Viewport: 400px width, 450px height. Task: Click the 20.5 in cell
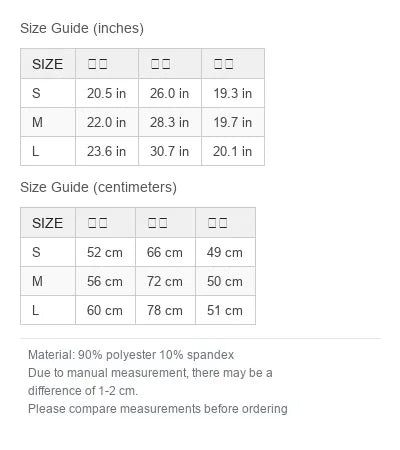tap(107, 93)
